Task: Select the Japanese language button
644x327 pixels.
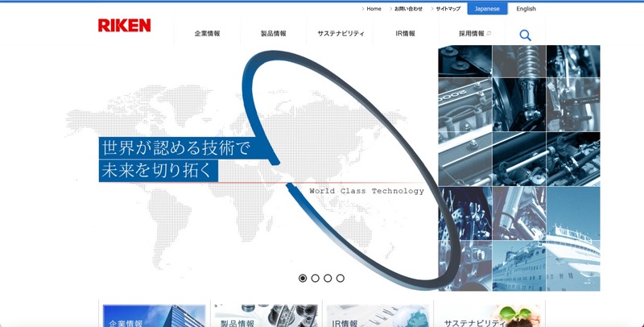Action: (487, 9)
